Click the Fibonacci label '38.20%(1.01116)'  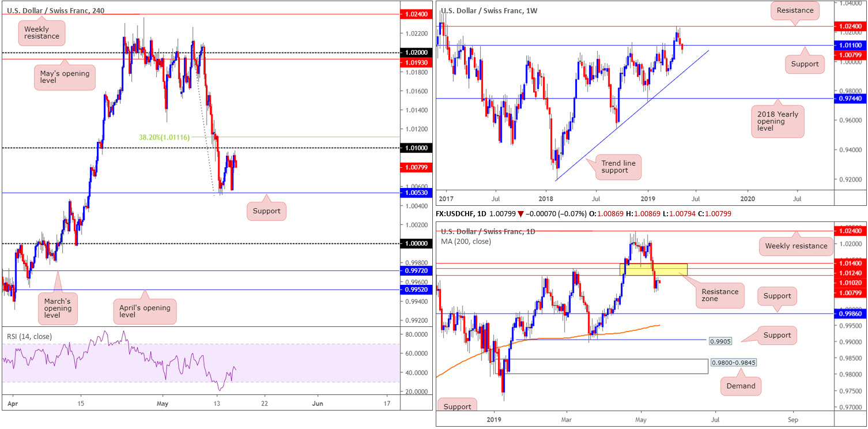pyautogui.click(x=164, y=137)
